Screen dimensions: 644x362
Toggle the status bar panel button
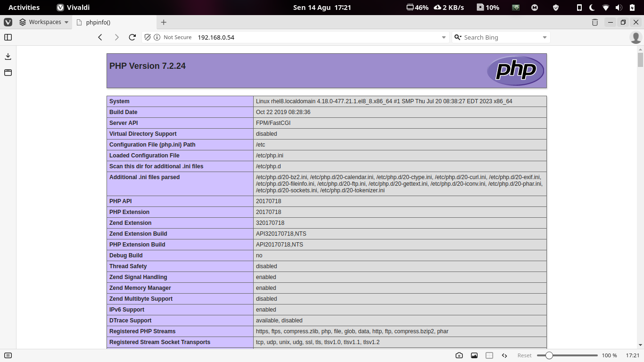(x=8, y=355)
